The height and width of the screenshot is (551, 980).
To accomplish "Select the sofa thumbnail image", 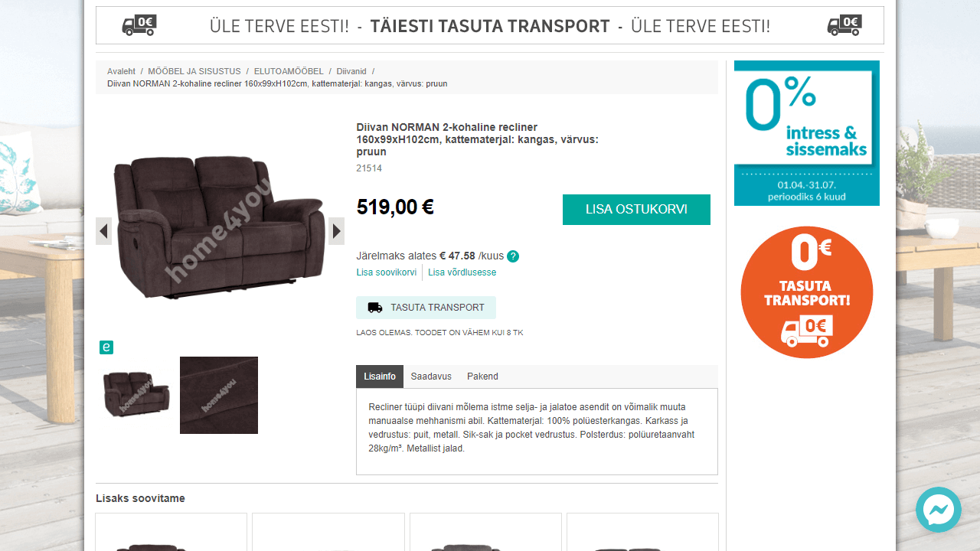I will coord(136,395).
